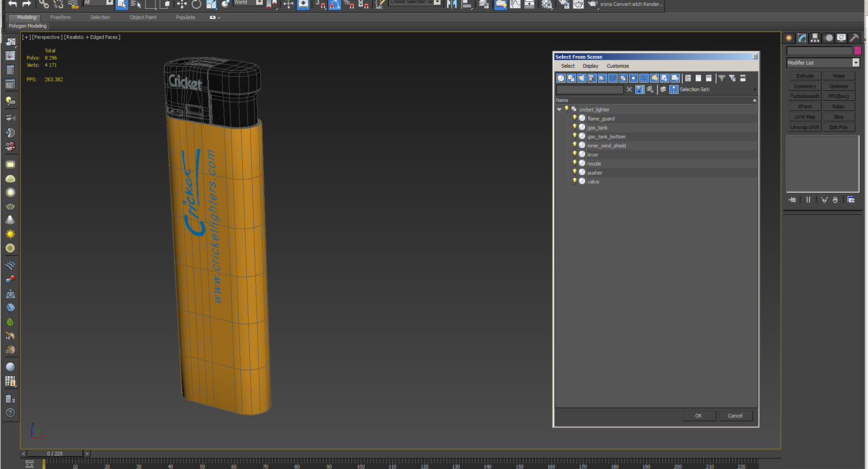Switch to Object Paint ribbon tab
The width and height of the screenshot is (868, 469).
[x=143, y=18]
